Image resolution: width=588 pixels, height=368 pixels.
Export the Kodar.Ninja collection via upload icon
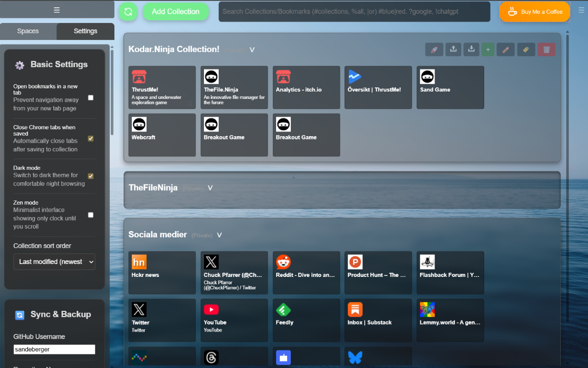[x=453, y=49]
